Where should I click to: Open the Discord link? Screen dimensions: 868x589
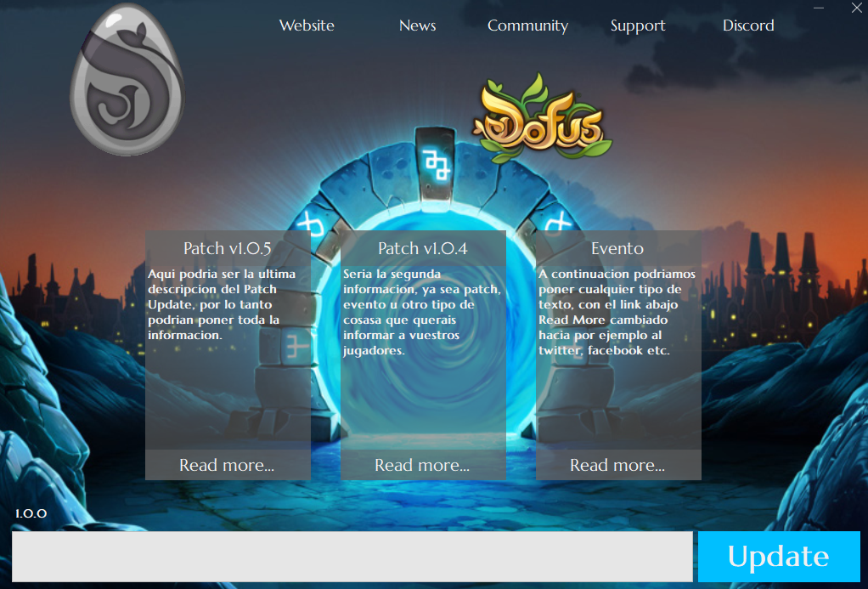tap(748, 25)
